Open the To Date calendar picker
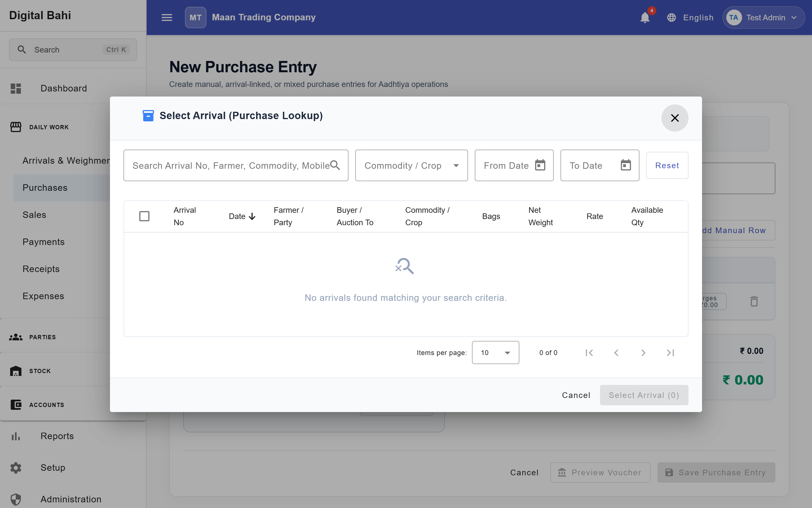Viewport: 812px width, 508px height. (625, 165)
